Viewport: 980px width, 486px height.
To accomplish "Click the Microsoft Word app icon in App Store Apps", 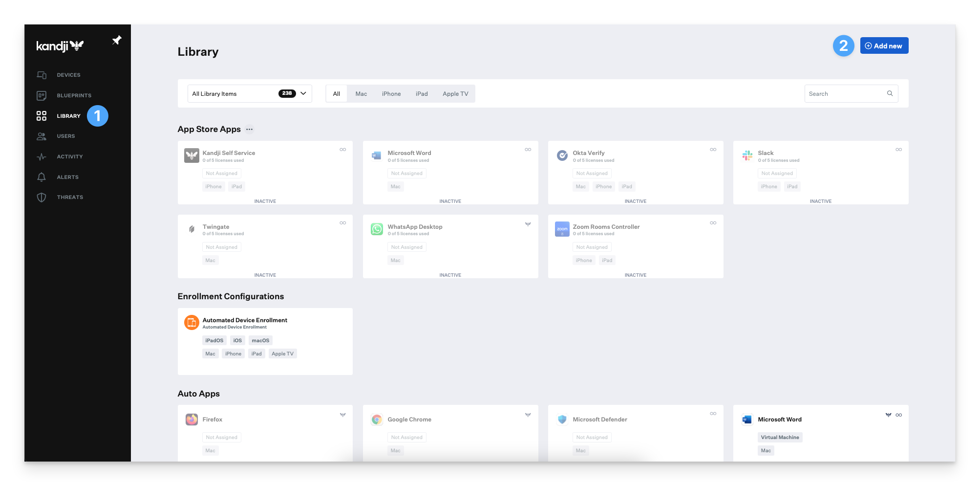I will (x=376, y=155).
